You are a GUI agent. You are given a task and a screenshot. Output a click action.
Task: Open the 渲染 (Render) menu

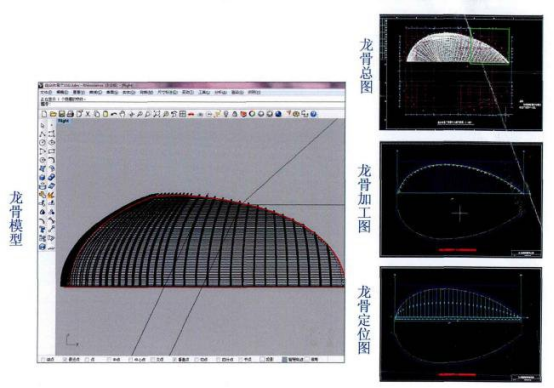tap(237, 92)
